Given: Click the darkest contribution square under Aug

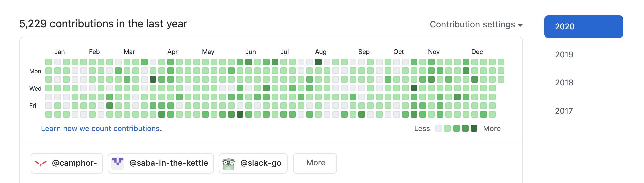Looking at the screenshot, I should 318,62.
